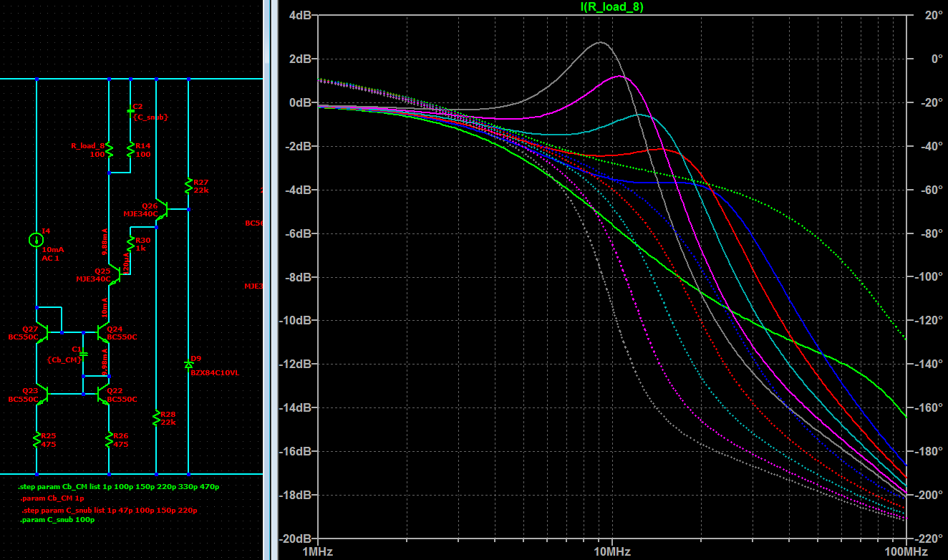Click the .param C_snub 100p directive
Image resolution: width=948 pixels, height=560 pixels.
pyautogui.click(x=57, y=520)
